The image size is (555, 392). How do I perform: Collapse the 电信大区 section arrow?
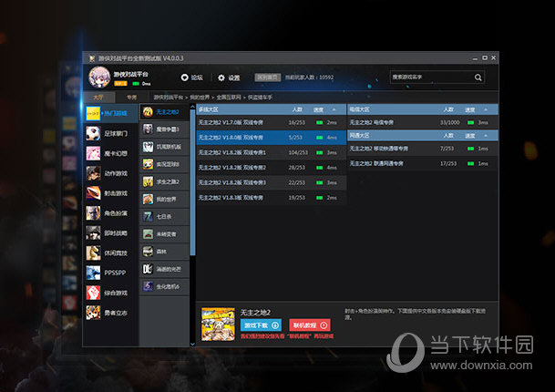pyautogui.click(x=486, y=109)
